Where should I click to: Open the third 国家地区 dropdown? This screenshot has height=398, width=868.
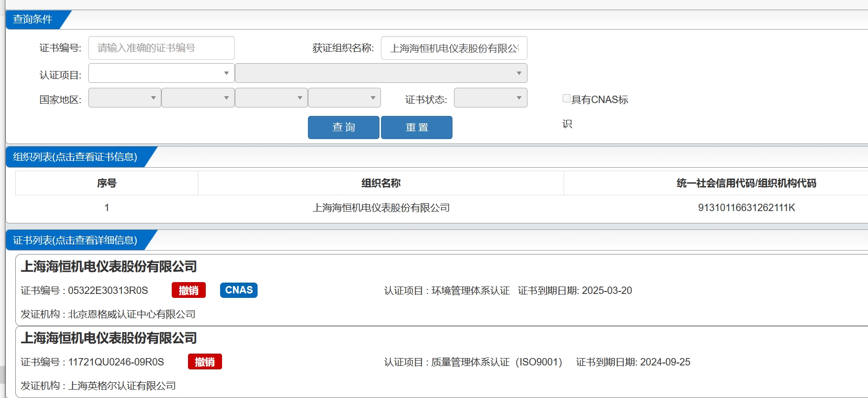pyautogui.click(x=271, y=98)
